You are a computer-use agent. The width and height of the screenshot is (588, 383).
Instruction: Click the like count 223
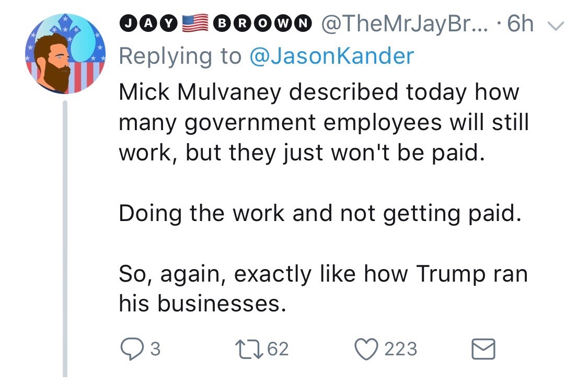point(401,349)
